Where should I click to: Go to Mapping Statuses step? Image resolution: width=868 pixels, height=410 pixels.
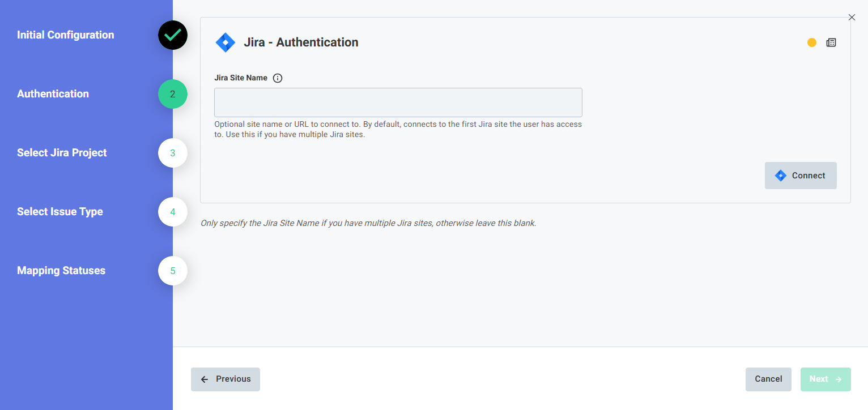(x=61, y=271)
